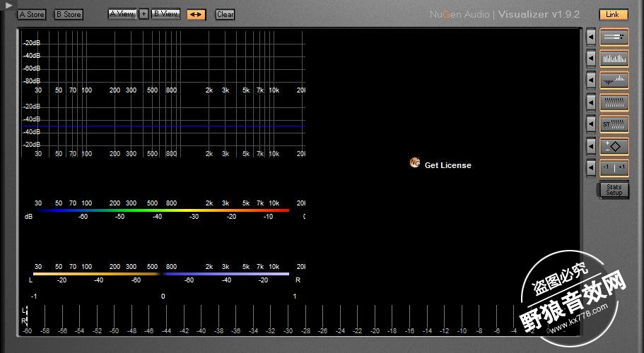Enable the B View toggle
644x353 pixels.
point(165,14)
